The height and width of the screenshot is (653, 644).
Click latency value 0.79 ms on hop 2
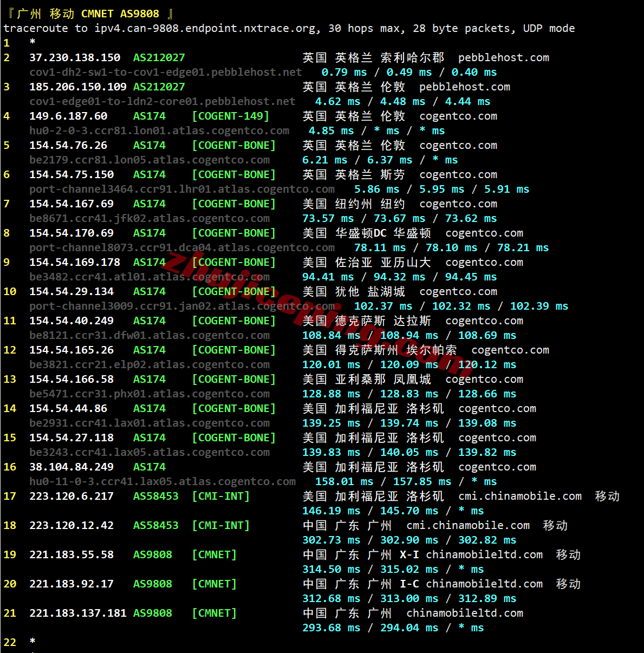click(x=344, y=72)
